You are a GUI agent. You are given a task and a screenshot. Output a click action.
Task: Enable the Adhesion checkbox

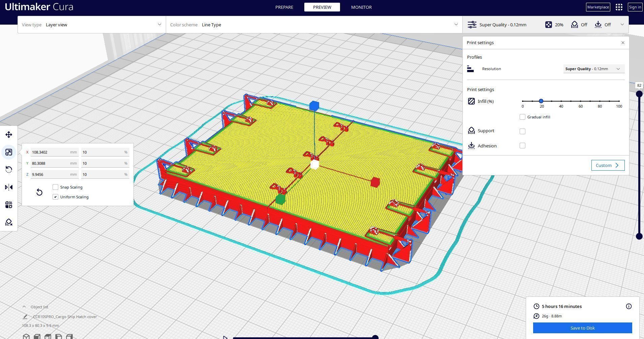tap(522, 146)
